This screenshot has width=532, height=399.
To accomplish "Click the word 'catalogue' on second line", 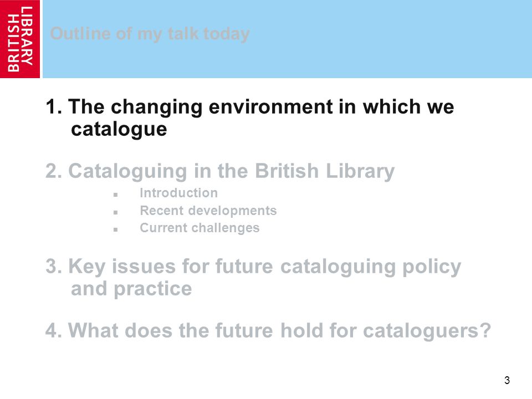I will [119, 129].
